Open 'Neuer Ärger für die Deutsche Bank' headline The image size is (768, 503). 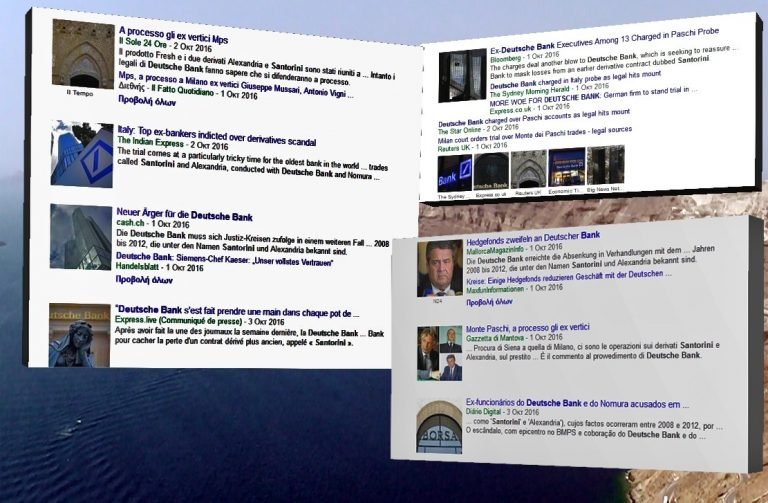pyautogui.click(x=184, y=214)
